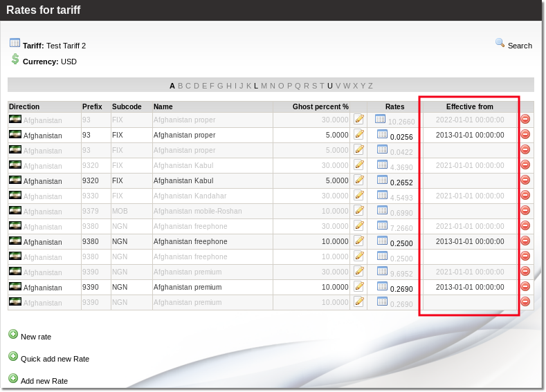
Task: Click the Effective from column header
Action: [x=469, y=106]
